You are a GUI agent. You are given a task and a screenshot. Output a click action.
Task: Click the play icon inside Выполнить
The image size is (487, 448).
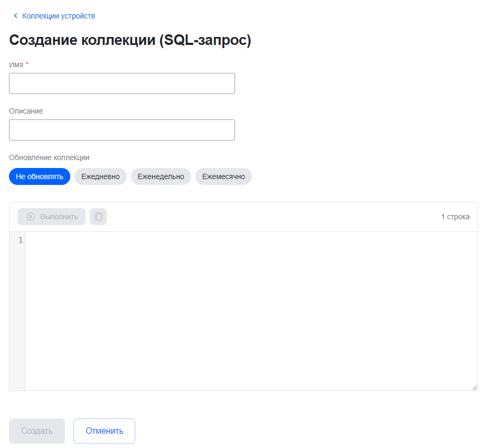point(31,217)
